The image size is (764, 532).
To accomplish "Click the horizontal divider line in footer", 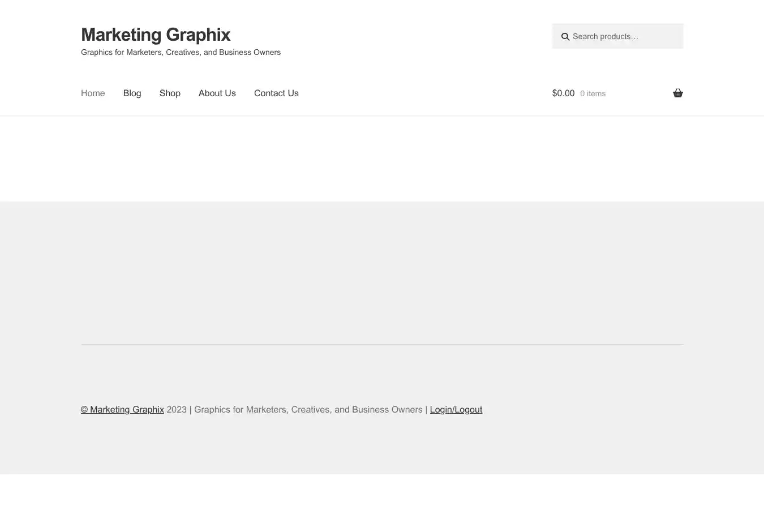I will pyautogui.click(x=382, y=344).
